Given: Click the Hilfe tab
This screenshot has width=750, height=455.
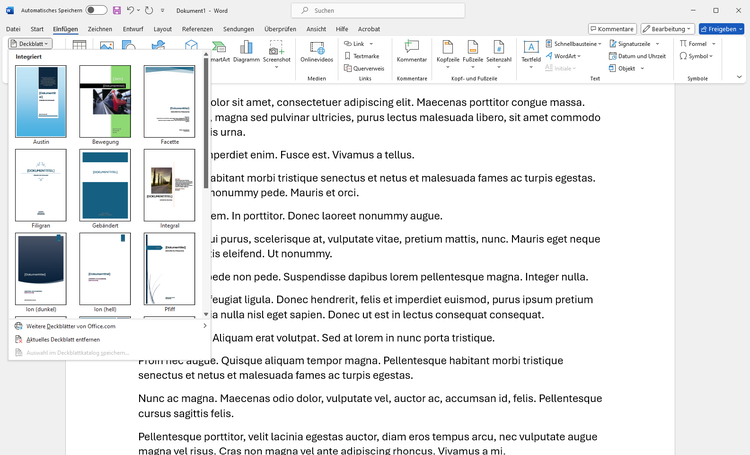Looking at the screenshot, I should [x=342, y=29].
